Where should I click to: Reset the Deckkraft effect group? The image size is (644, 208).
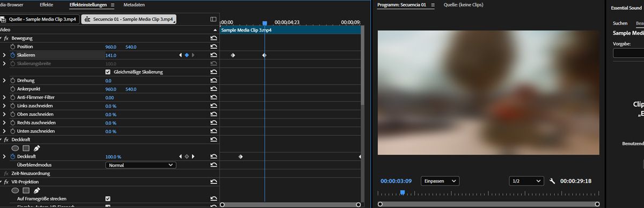point(214,139)
